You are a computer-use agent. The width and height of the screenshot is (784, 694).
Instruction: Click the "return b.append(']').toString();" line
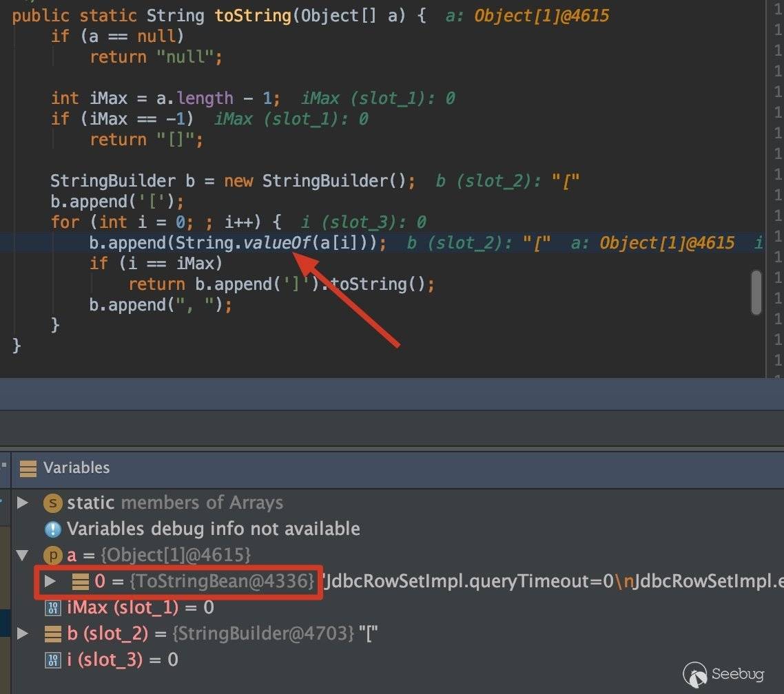282,284
